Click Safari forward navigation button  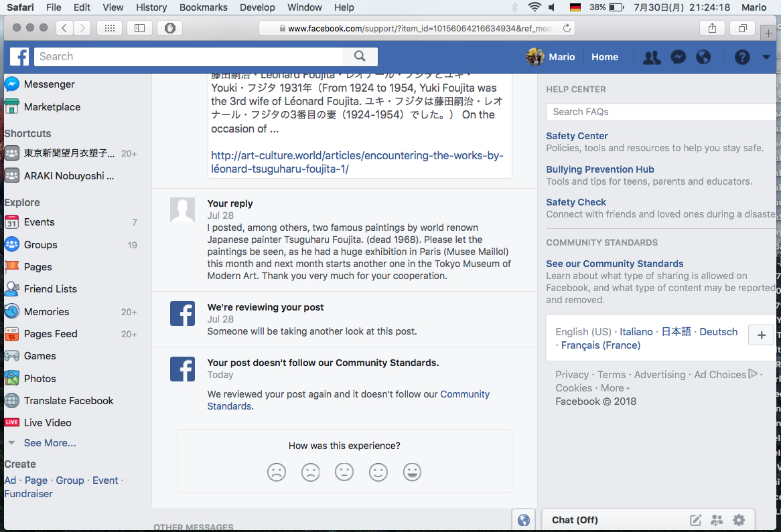tap(82, 28)
